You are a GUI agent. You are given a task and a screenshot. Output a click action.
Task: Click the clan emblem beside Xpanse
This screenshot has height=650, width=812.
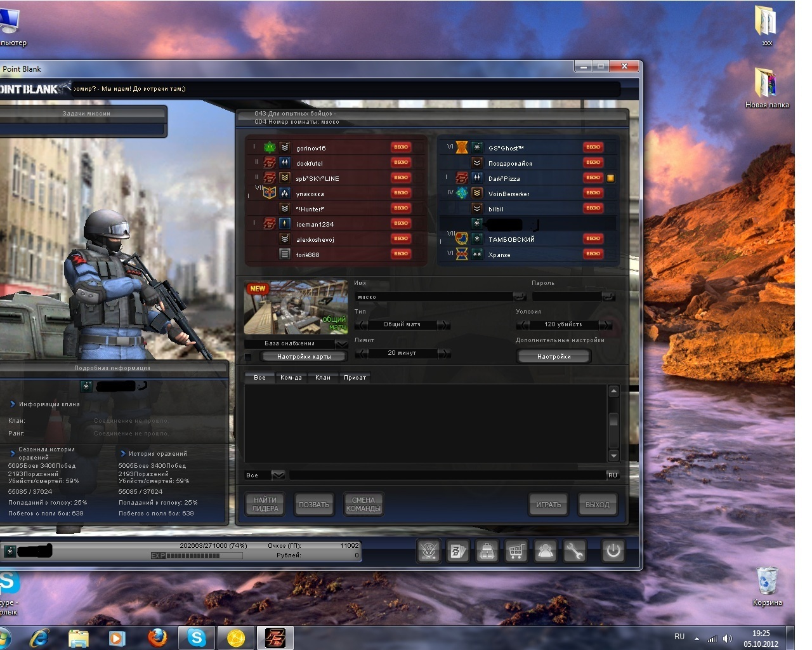[462, 254]
